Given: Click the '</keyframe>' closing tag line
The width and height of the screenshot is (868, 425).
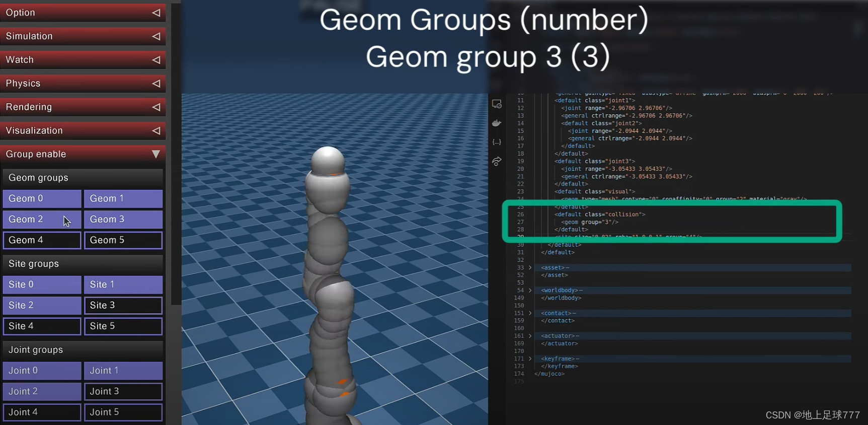Looking at the screenshot, I should point(560,366).
